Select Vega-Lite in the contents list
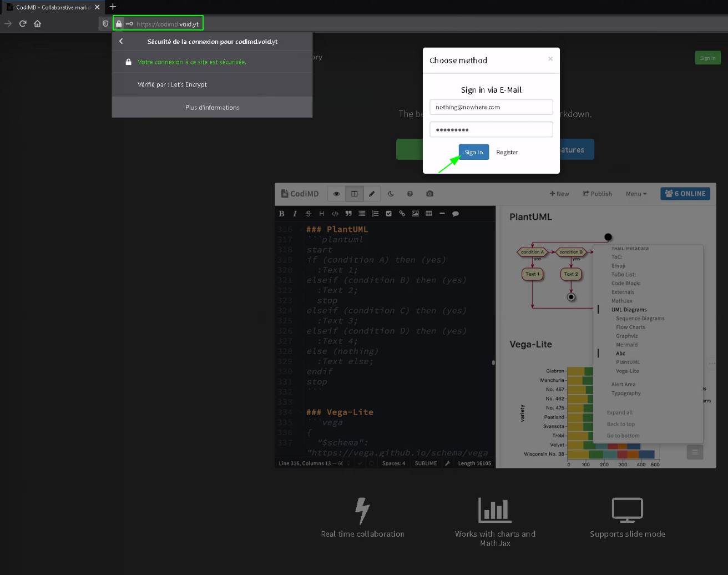The width and height of the screenshot is (728, 575). coord(627,371)
